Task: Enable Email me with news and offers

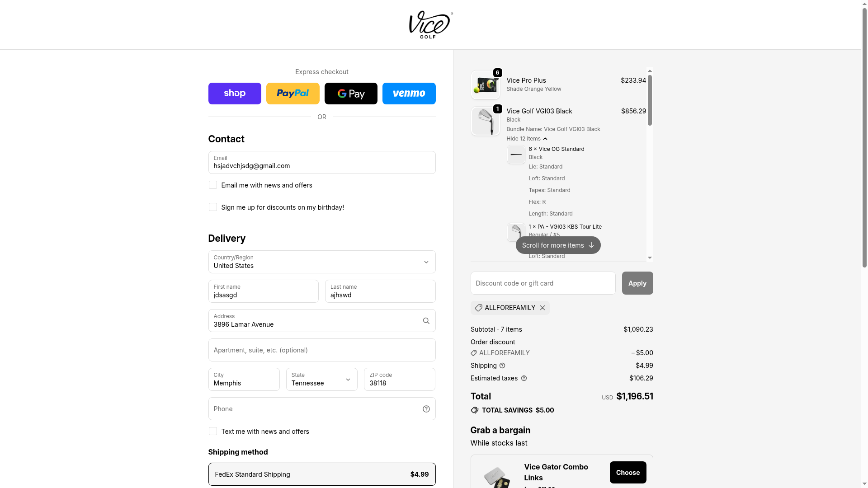Action: (x=213, y=185)
